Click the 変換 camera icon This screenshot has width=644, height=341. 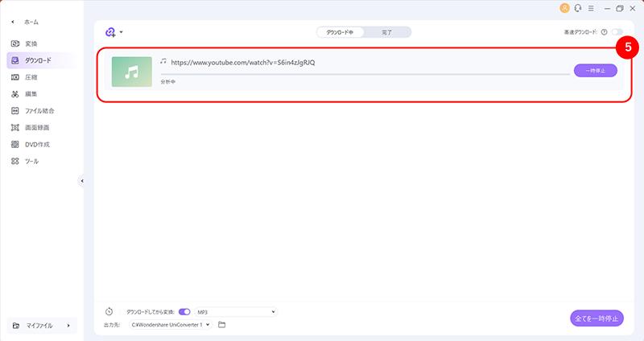[x=15, y=43]
